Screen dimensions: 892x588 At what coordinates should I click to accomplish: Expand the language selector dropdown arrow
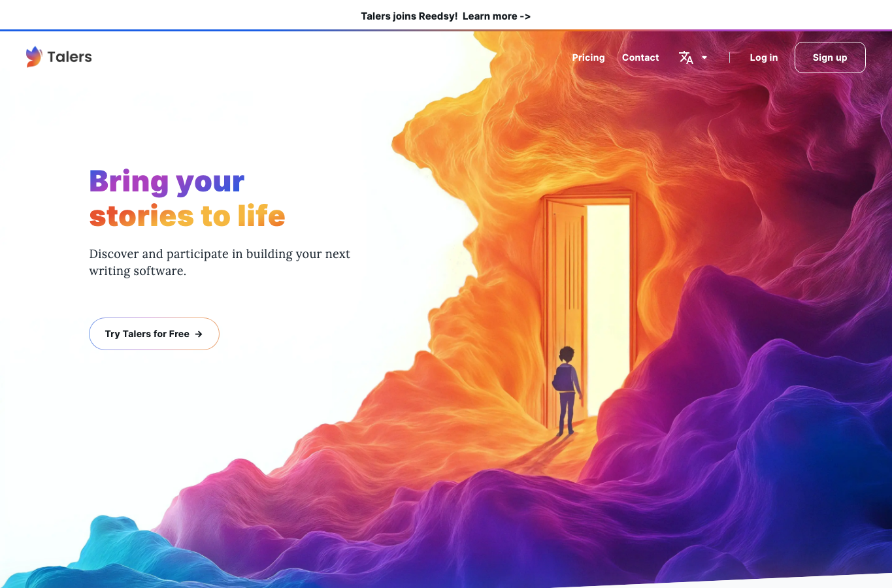(x=704, y=57)
